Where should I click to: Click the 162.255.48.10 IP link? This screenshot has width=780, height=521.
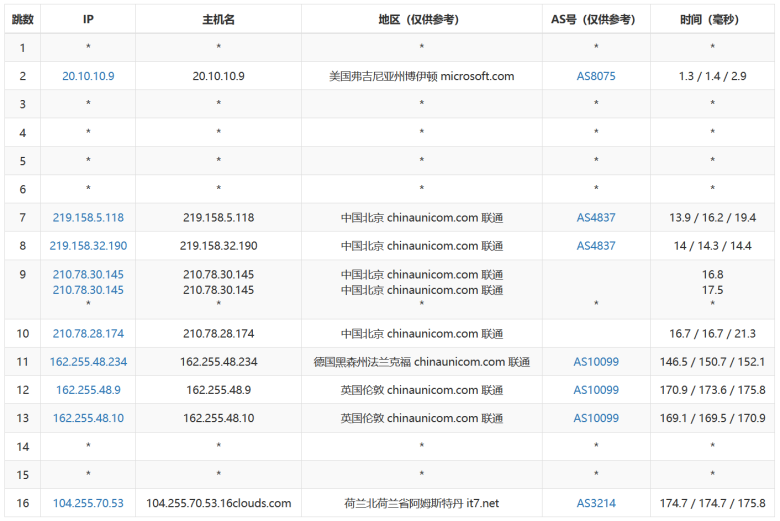tap(88, 418)
